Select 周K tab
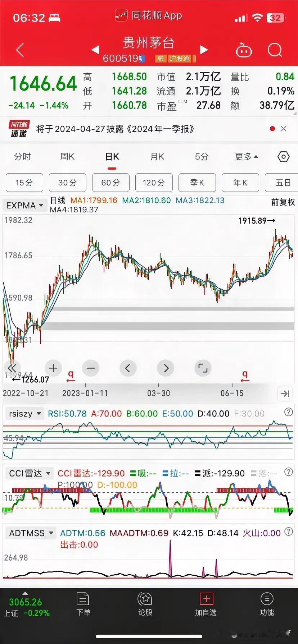The width and height of the screenshot is (298, 644). pyautogui.click(x=67, y=157)
